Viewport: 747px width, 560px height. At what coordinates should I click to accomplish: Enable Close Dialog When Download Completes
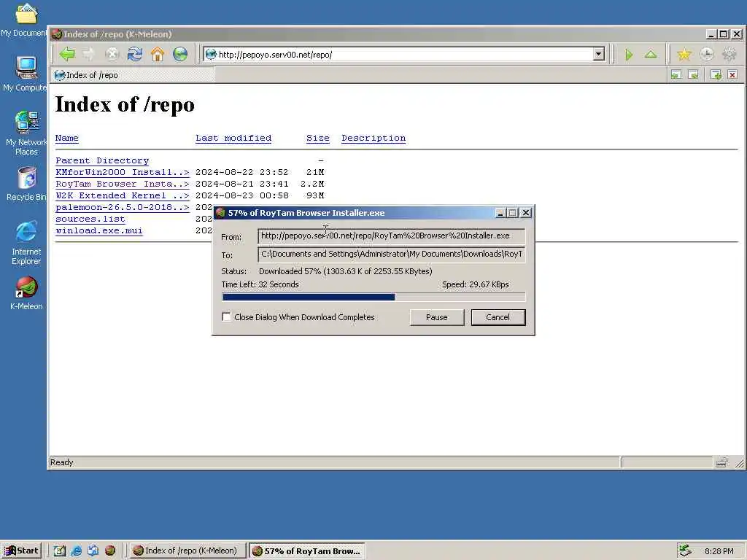tap(226, 317)
